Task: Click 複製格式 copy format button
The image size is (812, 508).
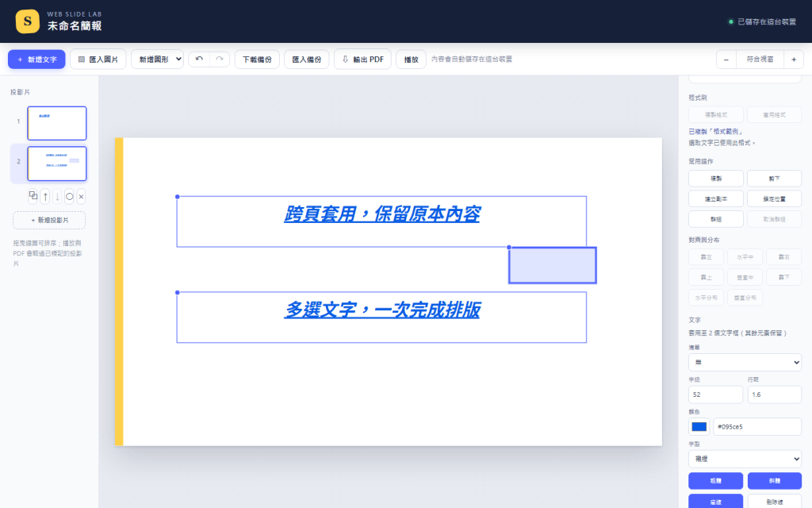Action: point(716,114)
